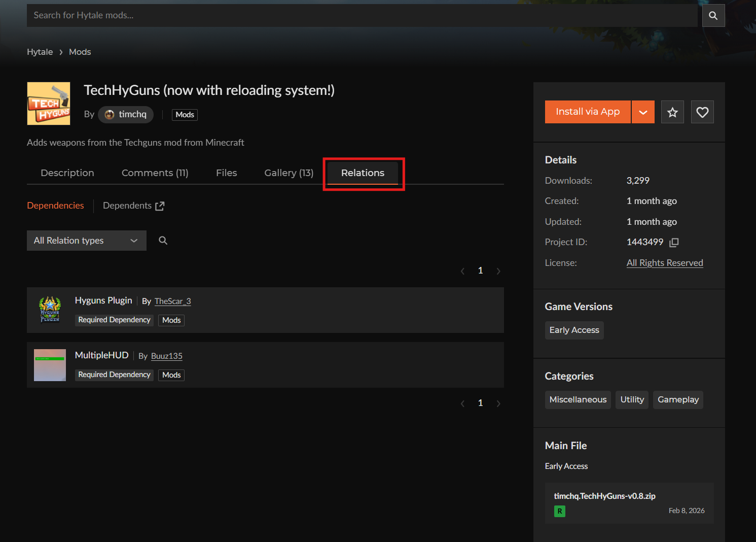Click the search magnifier button at top
756x542 pixels.
pos(713,15)
